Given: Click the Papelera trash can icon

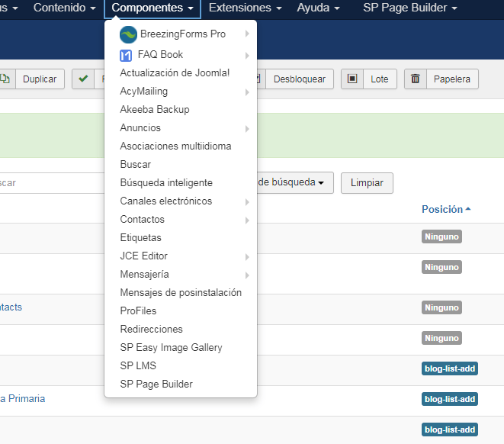Looking at the screenshot, I should [x=416, y=79].
